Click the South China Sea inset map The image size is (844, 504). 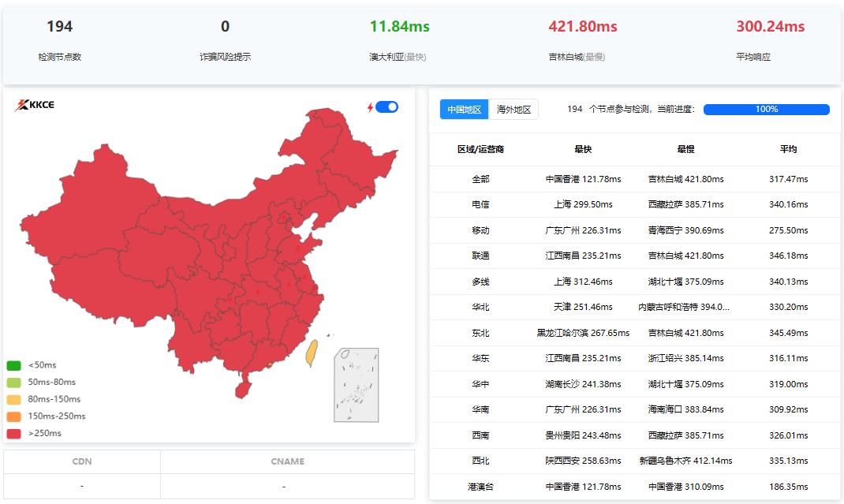pyautogui.click(x=356, y=385)
